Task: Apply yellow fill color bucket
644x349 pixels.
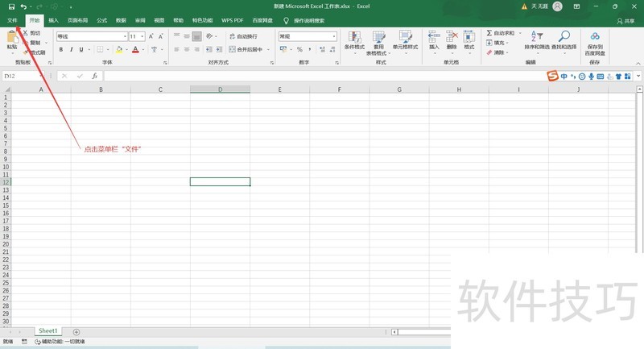Action: point(119,49)
